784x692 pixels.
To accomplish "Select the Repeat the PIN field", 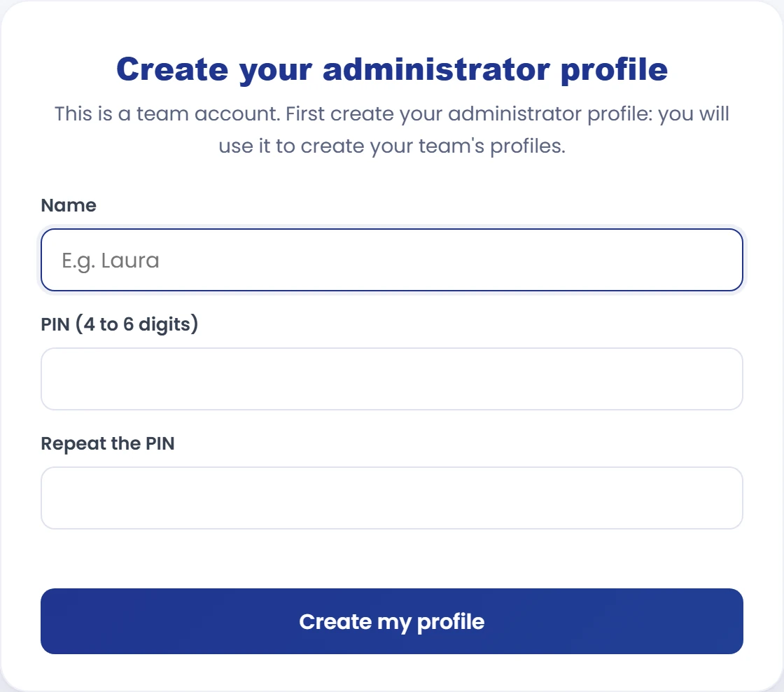I will click(x=391, y=498).
